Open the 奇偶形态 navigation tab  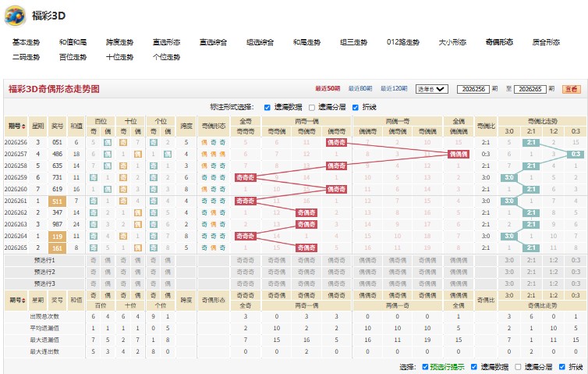point(499,42)
